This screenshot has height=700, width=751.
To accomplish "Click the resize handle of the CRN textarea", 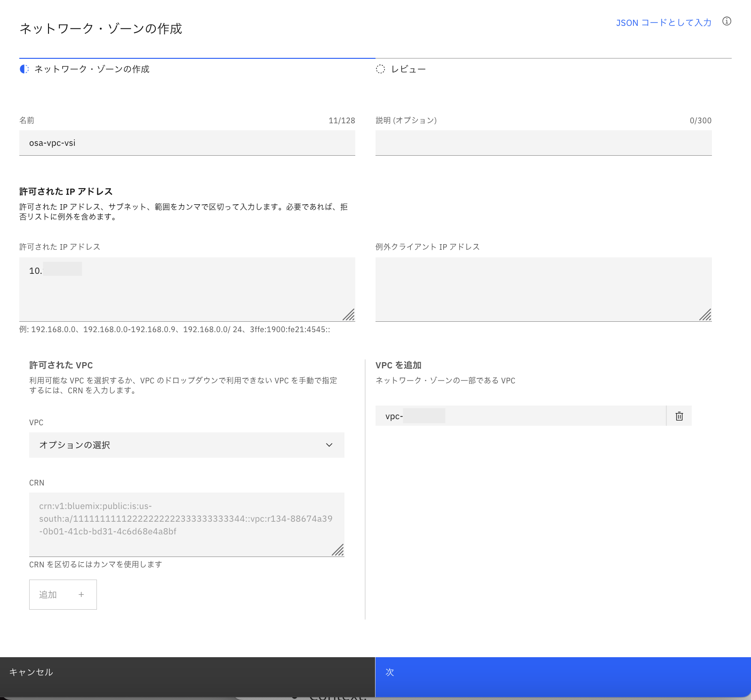I will coord(338,549).
